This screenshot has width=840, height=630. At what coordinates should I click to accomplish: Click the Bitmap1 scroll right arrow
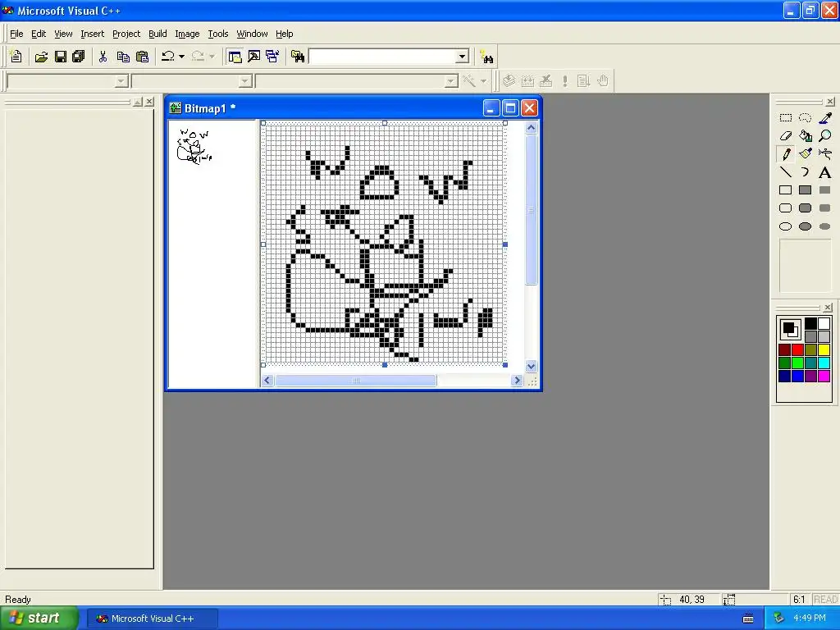pos(517,381)
